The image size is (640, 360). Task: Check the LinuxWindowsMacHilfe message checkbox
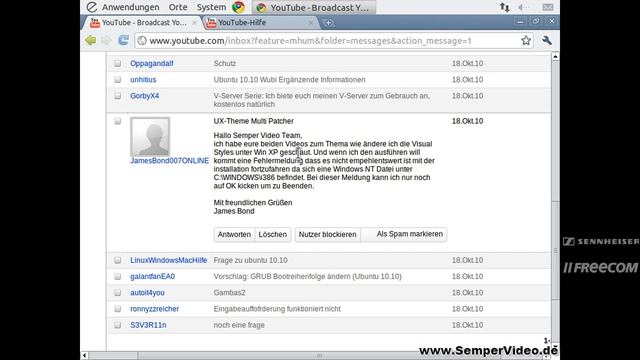118,260
